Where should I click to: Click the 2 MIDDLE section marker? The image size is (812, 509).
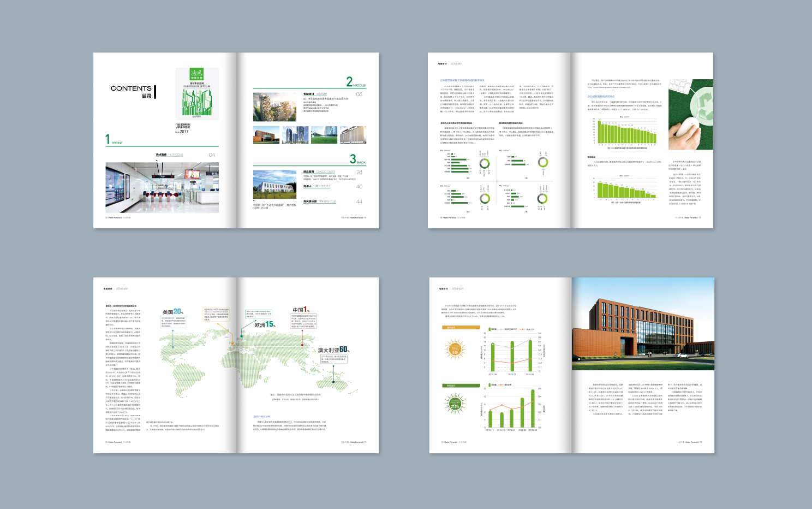click(x=356, y=82)
